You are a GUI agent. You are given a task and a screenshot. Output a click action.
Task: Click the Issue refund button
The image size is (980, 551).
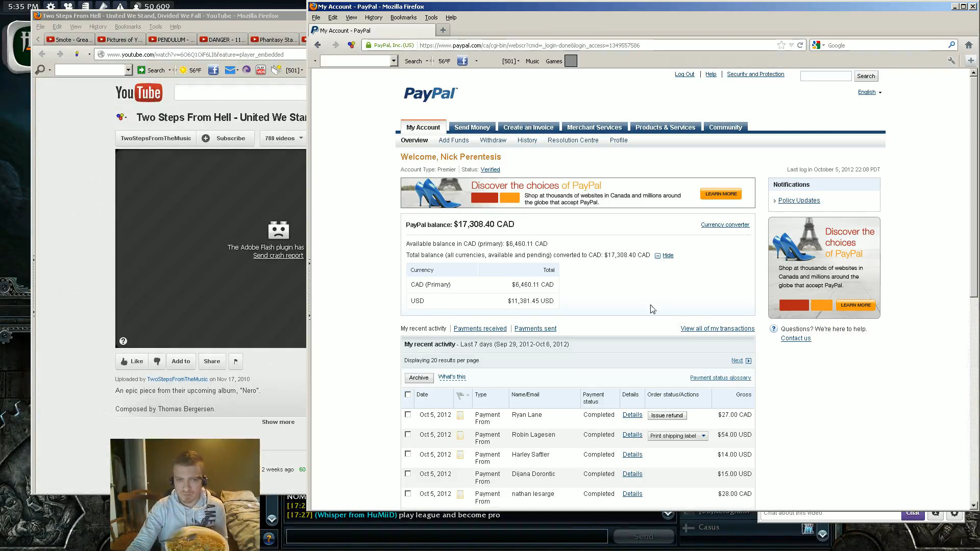point(667,415)
